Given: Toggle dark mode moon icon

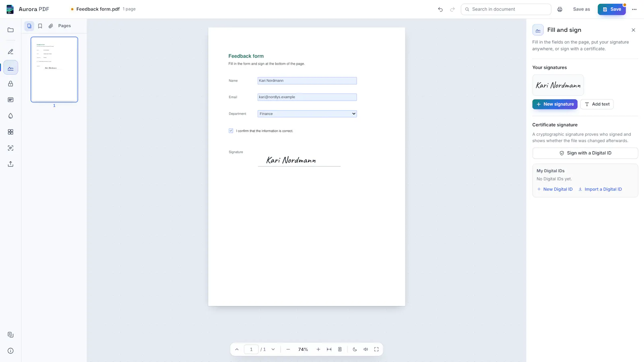Looking at the screenshot, I should pyautogui.click(x=355, y=350).
